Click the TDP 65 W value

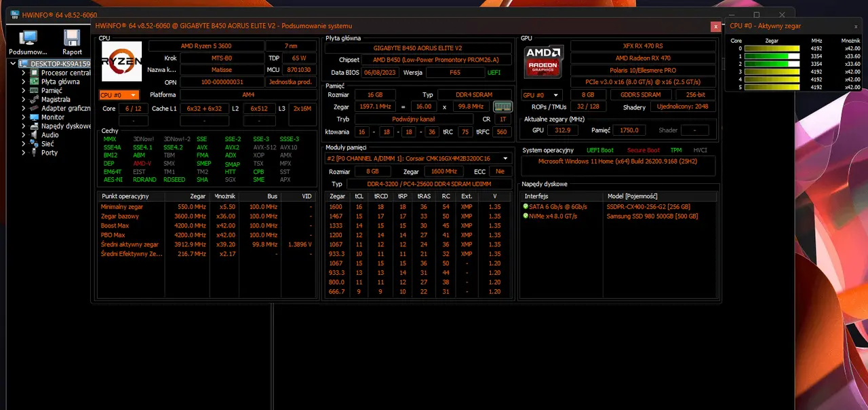coord(299,58)
